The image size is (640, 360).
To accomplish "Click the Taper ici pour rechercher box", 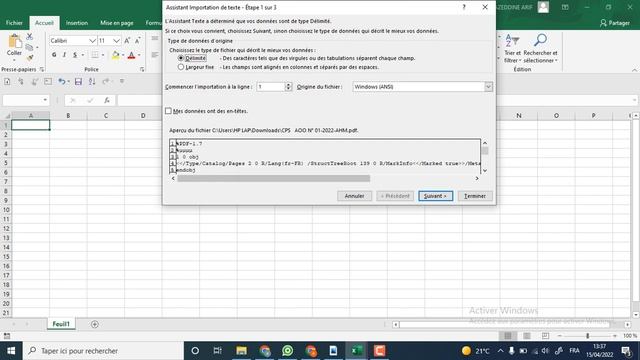I will [x=103, y=351].
